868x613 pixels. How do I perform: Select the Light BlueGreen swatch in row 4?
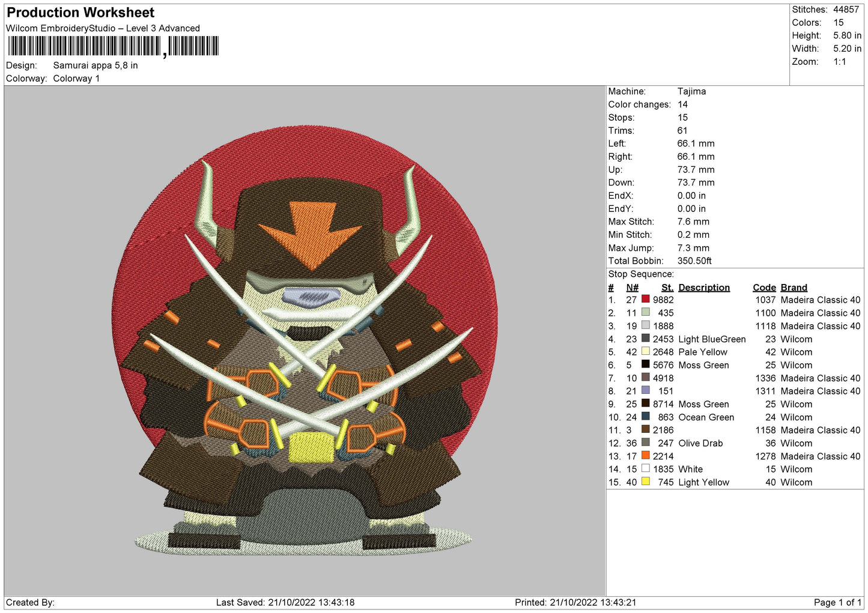point(646,339)
